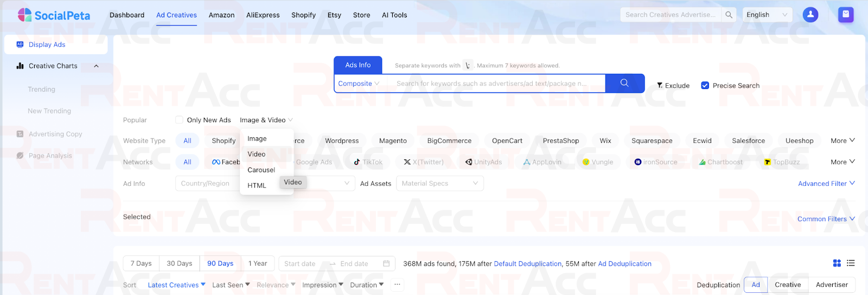Click the purple notification icon top right
The width and height of the screenshot is (868, 295).
[845, 15]
